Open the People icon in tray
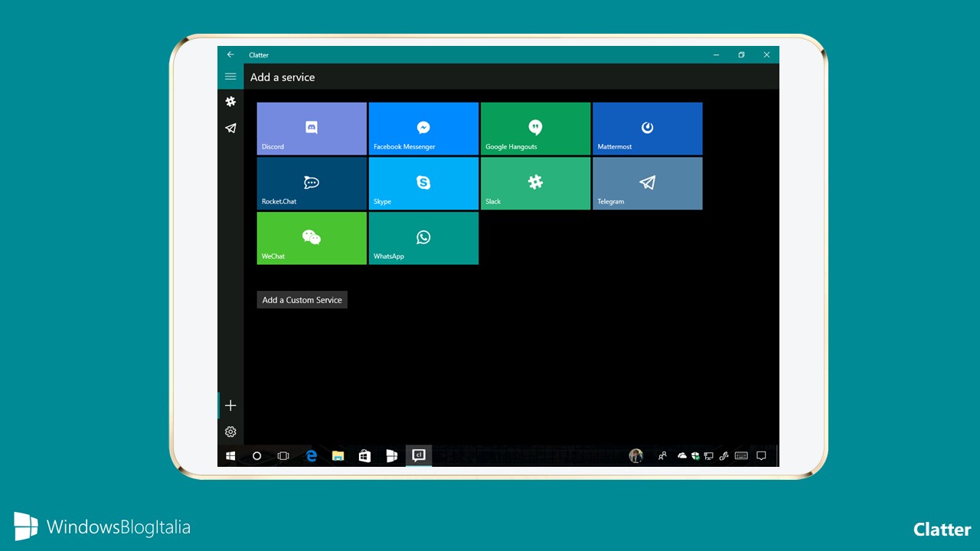The width and height of the screenshot is (980, 551). point(662,456)
